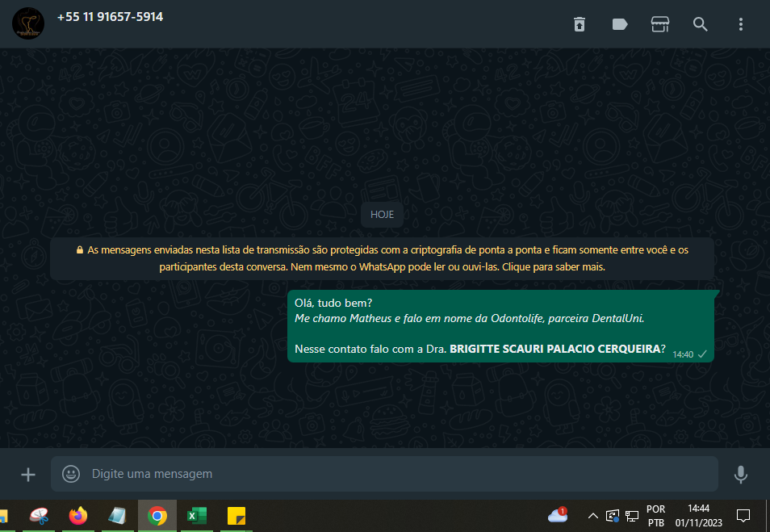
Task: Open Excel from the taskbar
Action: (x=197, y=516)
